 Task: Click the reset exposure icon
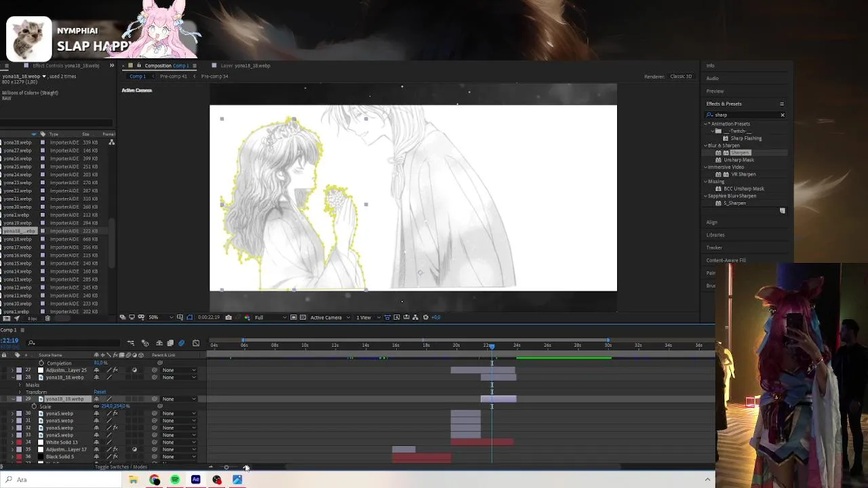(x=426, y=317)
